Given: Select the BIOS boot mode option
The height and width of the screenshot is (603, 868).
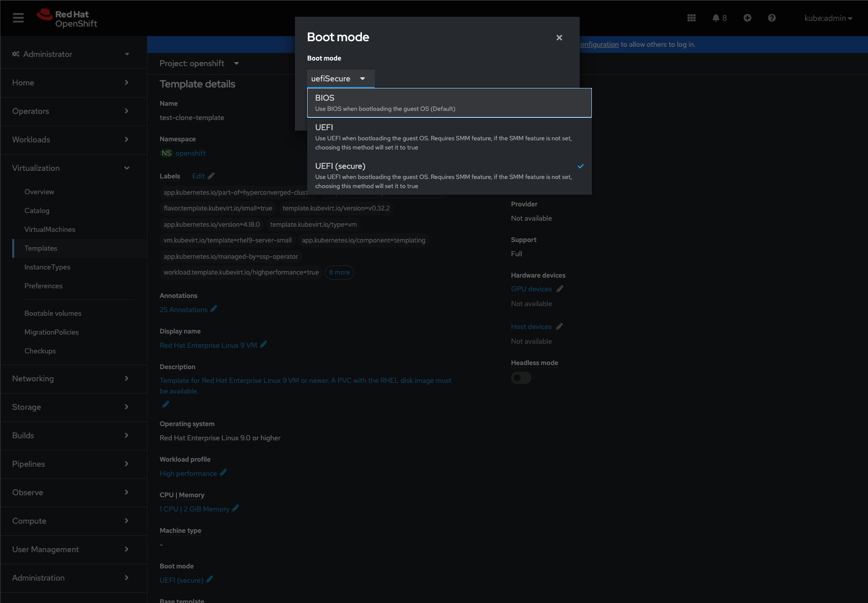Looking at the screenshot, I should click(450, 103).
